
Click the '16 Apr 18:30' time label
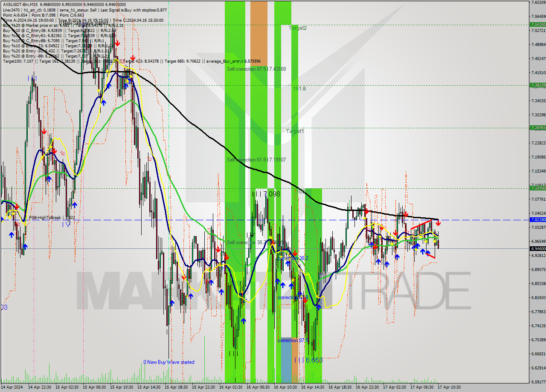coord(340,387)
